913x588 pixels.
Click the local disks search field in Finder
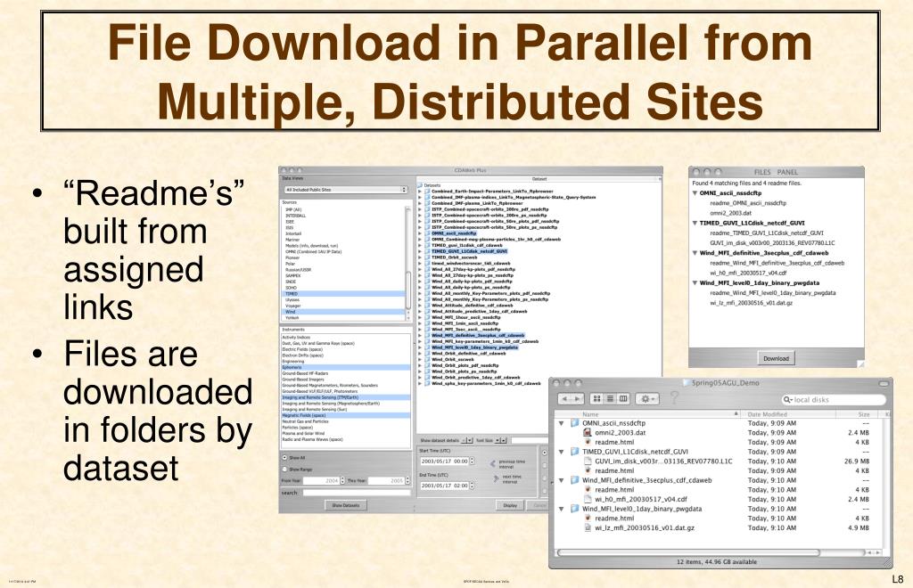(834, 399)
